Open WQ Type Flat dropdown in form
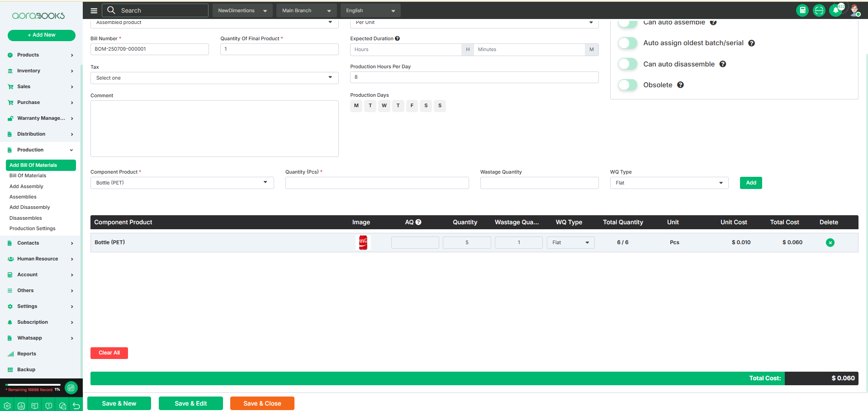868x411 pixels. (669, 183)
